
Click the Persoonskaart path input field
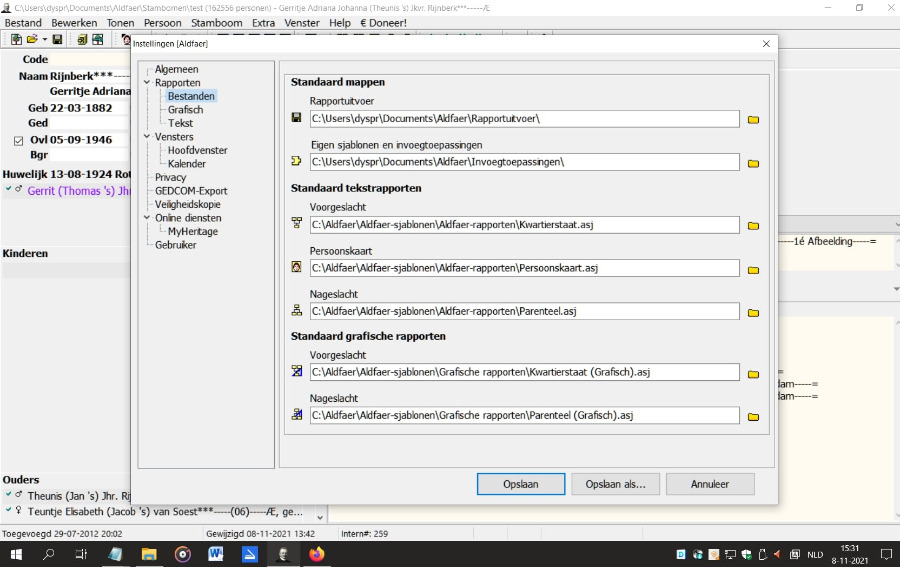(x=524, y=268)
